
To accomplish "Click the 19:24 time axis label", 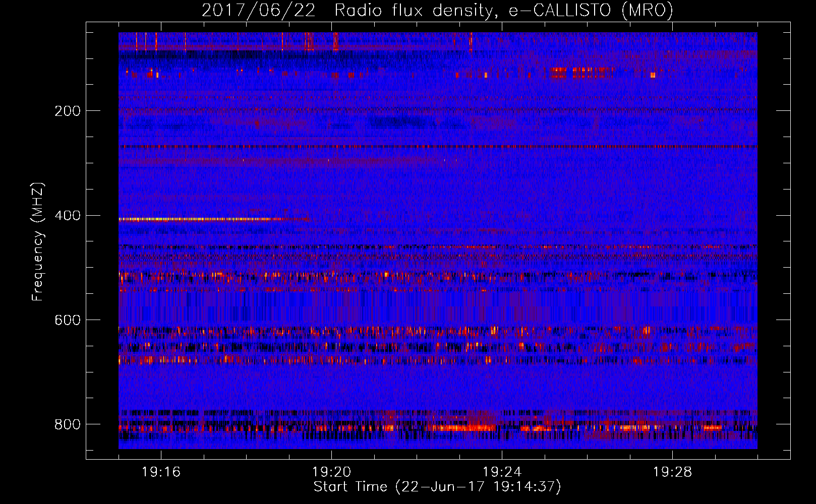I will (502, 472).
